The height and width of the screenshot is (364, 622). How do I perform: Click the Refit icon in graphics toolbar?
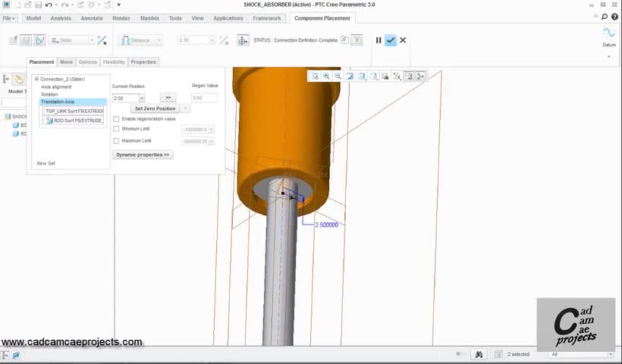pyautogui.click(x=315, y=76)
